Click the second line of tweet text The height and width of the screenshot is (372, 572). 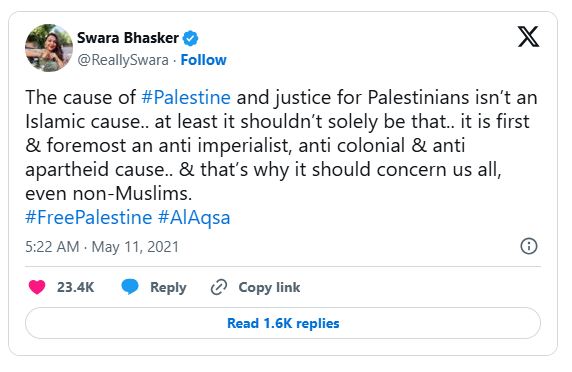277,121
